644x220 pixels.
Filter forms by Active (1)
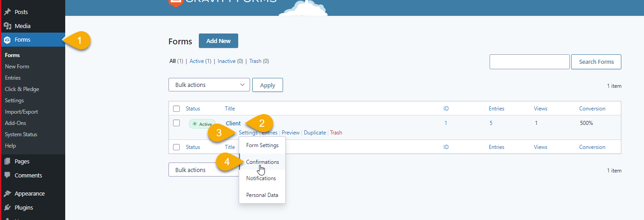pyautogui.click(x=200, y=61)
